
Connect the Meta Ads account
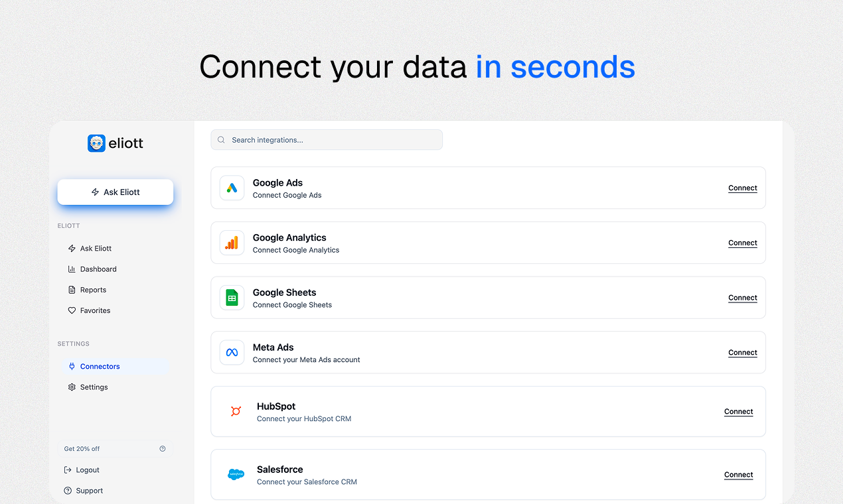pyautogui.click(x=742, y=352)
